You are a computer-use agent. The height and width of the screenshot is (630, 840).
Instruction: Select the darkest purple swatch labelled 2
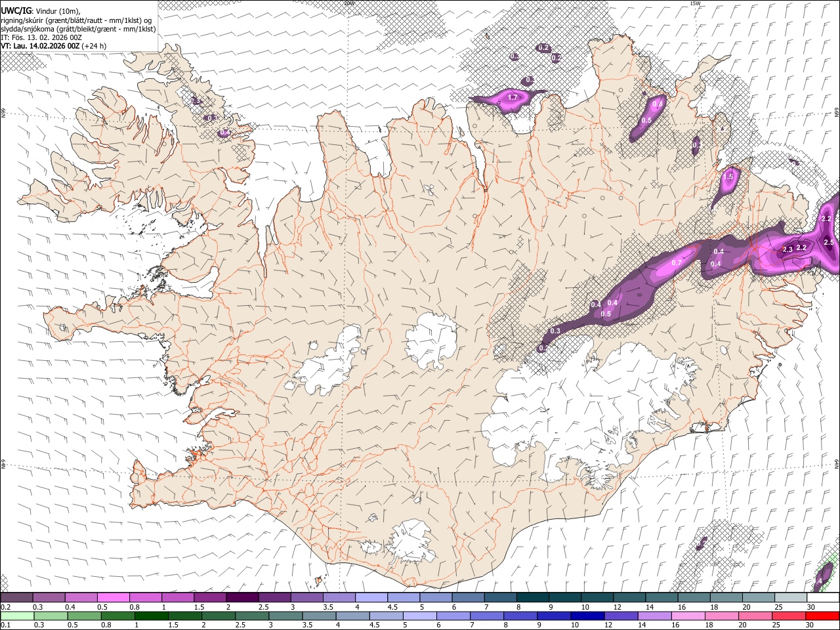[242, 597]
